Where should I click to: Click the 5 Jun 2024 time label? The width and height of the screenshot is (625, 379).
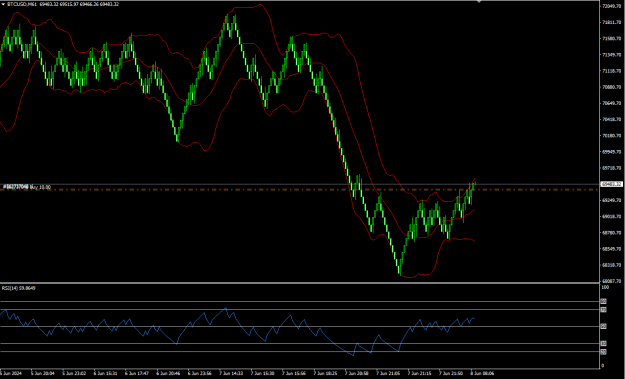pos(12,374)
